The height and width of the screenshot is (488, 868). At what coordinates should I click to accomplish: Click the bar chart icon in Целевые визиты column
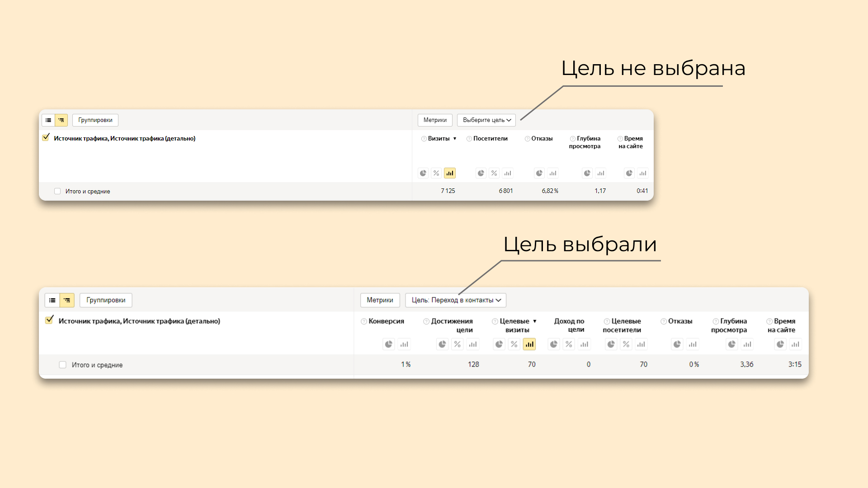pos(529,343)
